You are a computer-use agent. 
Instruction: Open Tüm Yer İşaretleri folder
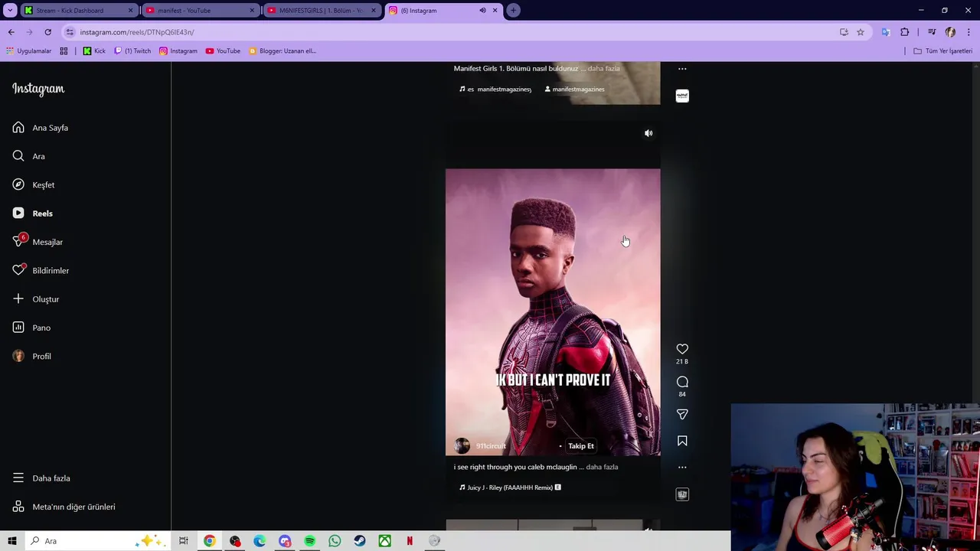(943, 51)
